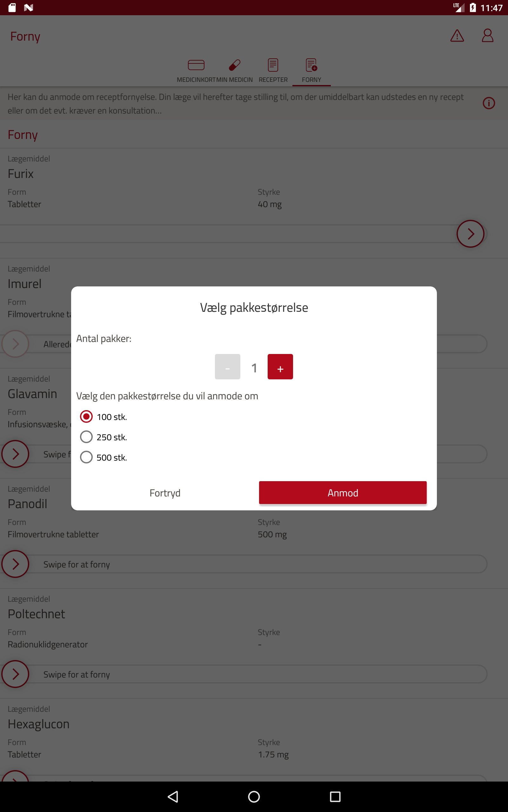Select the Forny tab
The height and width of the screenshot is (812, 508).
[311, 70]
